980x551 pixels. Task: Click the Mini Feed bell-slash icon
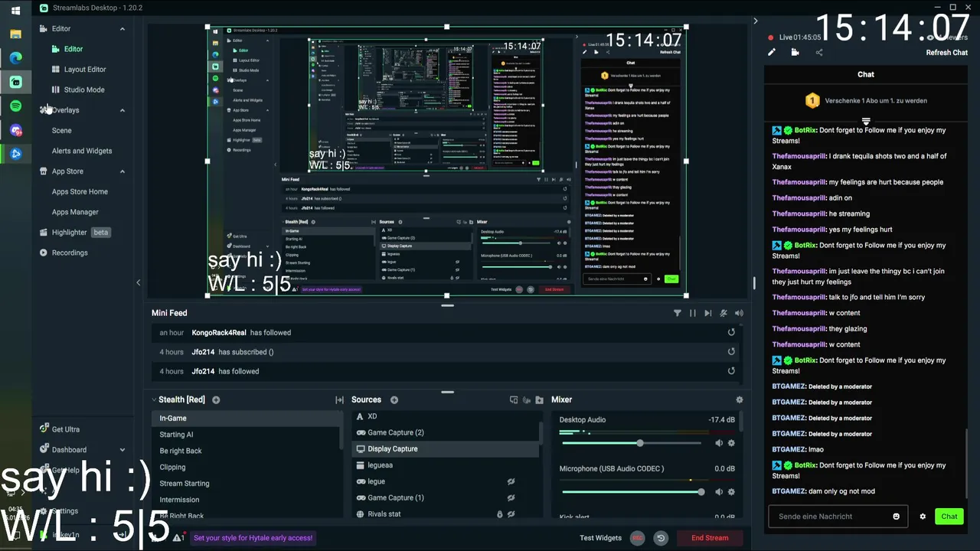[x=724, y=313]
